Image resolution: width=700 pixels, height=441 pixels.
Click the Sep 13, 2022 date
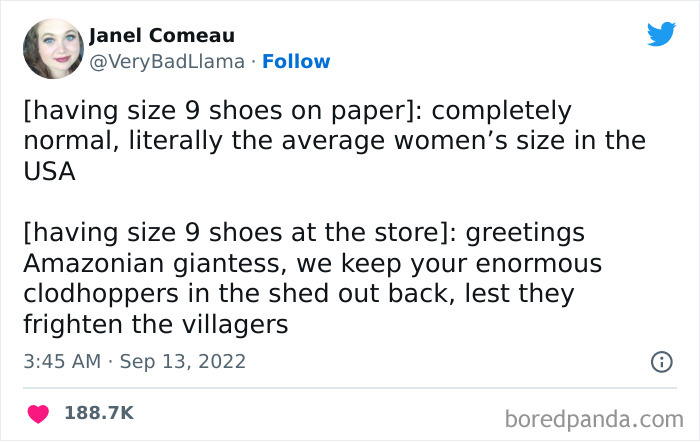183,361
